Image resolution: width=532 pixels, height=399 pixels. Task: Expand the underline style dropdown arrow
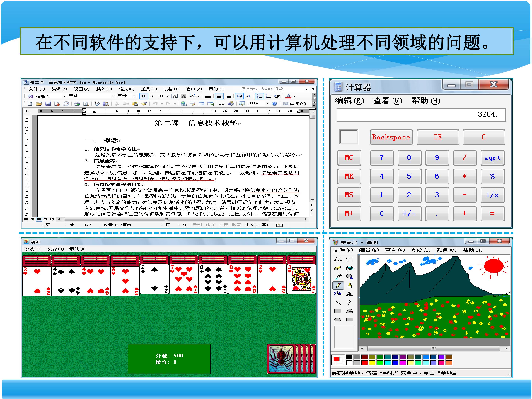[x=168, y=96]
